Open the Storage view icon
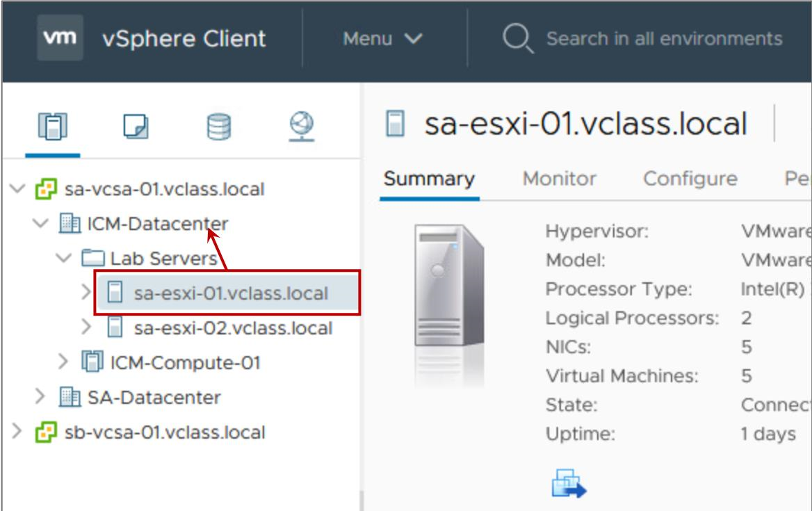This screenshot has height=511, width=812. click(x=218, y=127)
